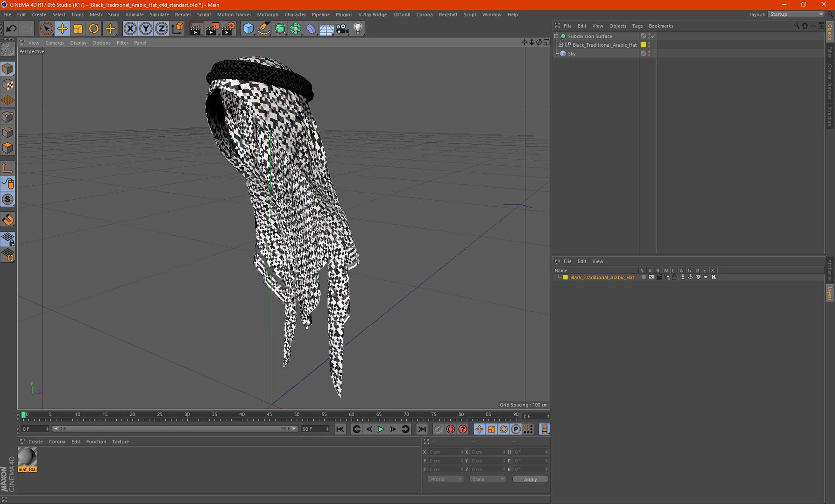Open viewport Cameras menu

(55, 43)
